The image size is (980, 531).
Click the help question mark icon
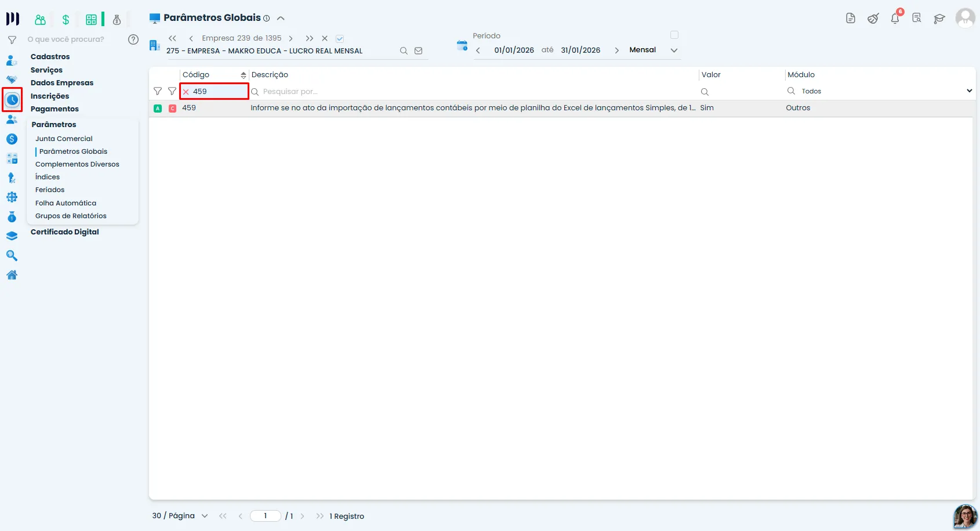tap(133, 39)
